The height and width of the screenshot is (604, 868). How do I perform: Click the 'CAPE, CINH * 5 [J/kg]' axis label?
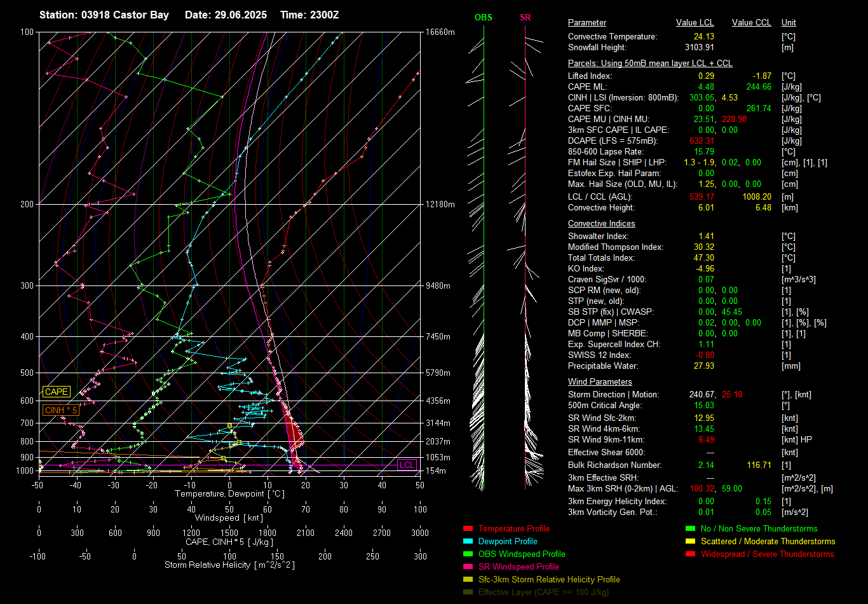point(229,542)
